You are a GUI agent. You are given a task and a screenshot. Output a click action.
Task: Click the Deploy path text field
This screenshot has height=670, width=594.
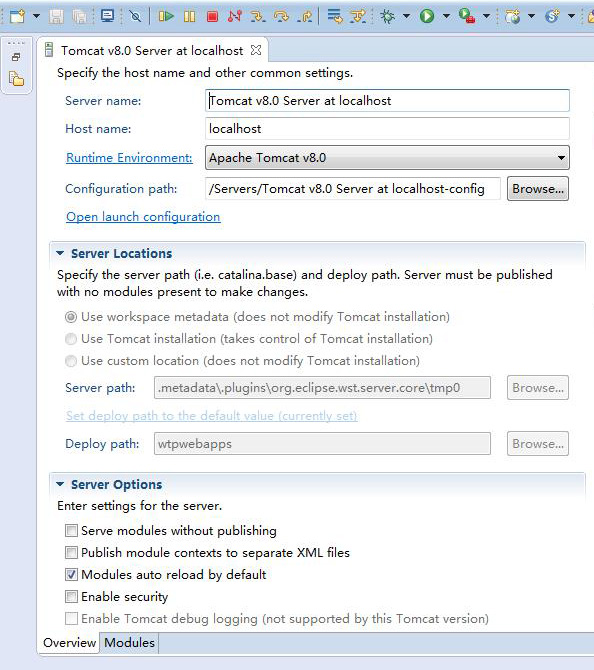[x=322, y=444]
